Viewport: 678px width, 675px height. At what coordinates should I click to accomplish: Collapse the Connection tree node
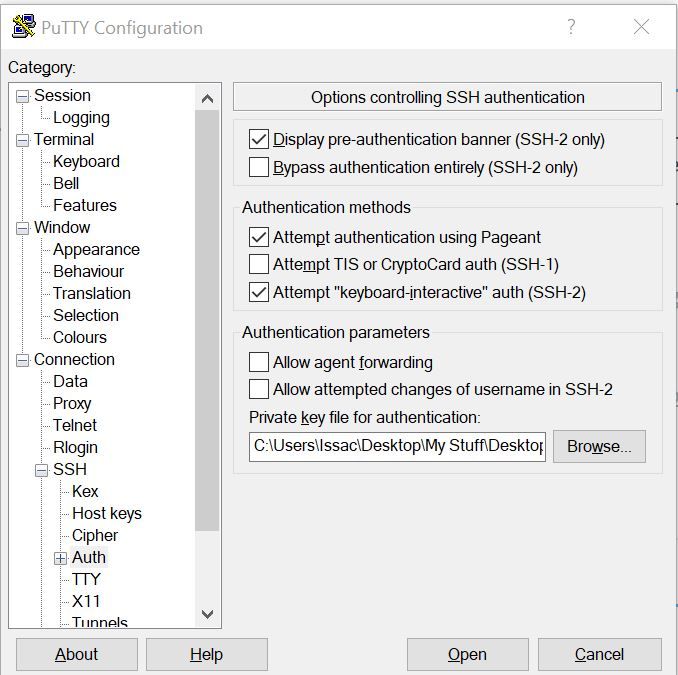click(x=22, y=360)
